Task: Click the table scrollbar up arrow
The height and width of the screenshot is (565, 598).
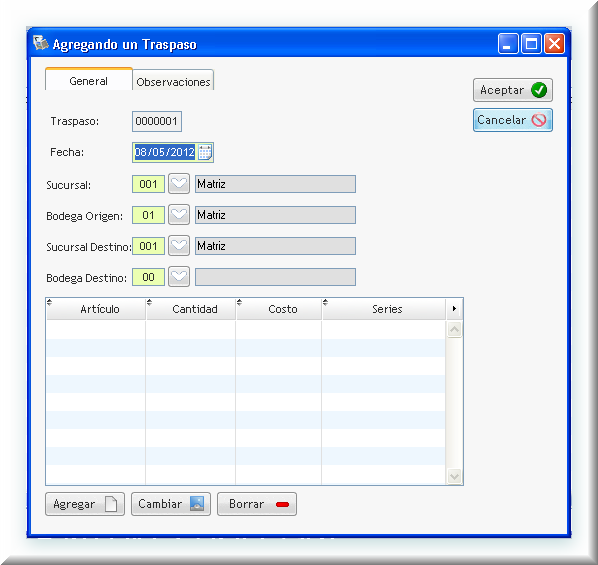Action: [454, 329]
